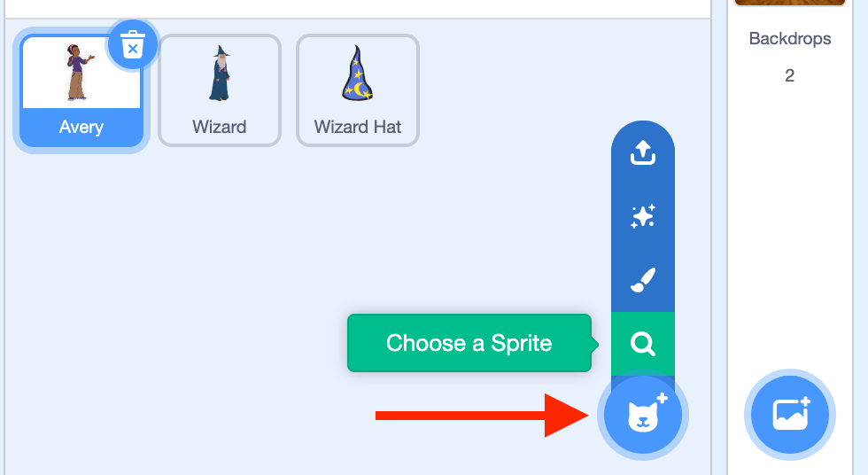This screenshot has height=475, width=868.
Task: Click the Surprise sparkle sprite icon
Action: click(642, 217)
